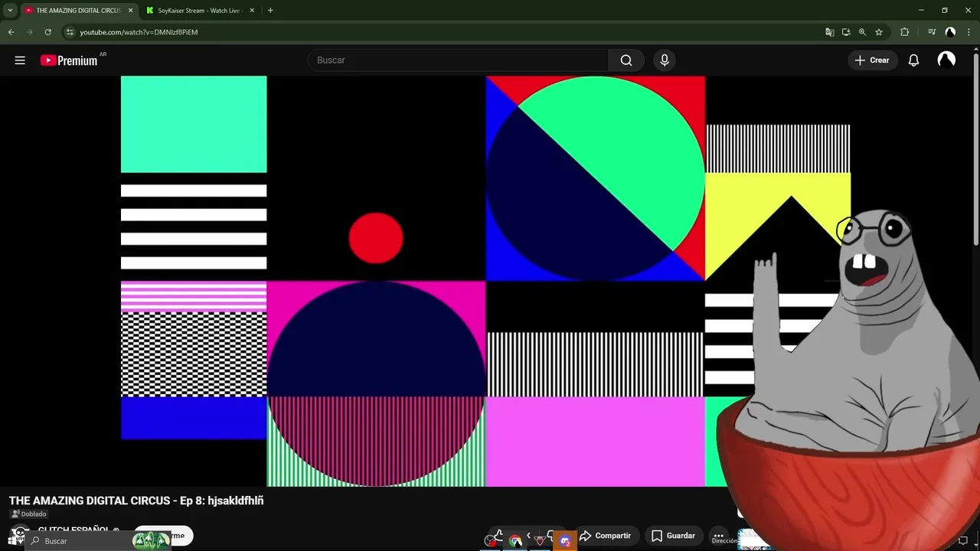Open Chrome three-dot menu
The image size is (980, 551).
tap(969, 32)
